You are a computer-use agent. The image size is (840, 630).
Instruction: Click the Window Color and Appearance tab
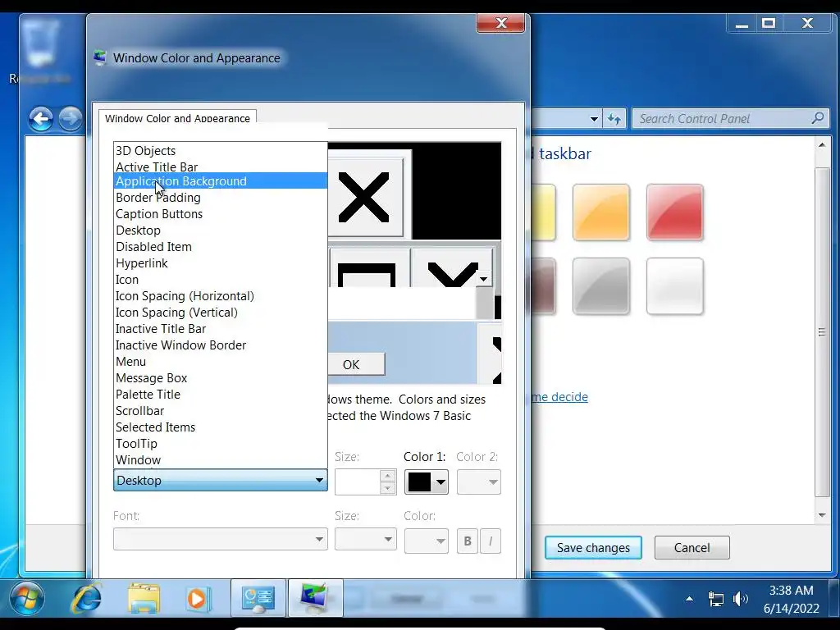point(177,118)
